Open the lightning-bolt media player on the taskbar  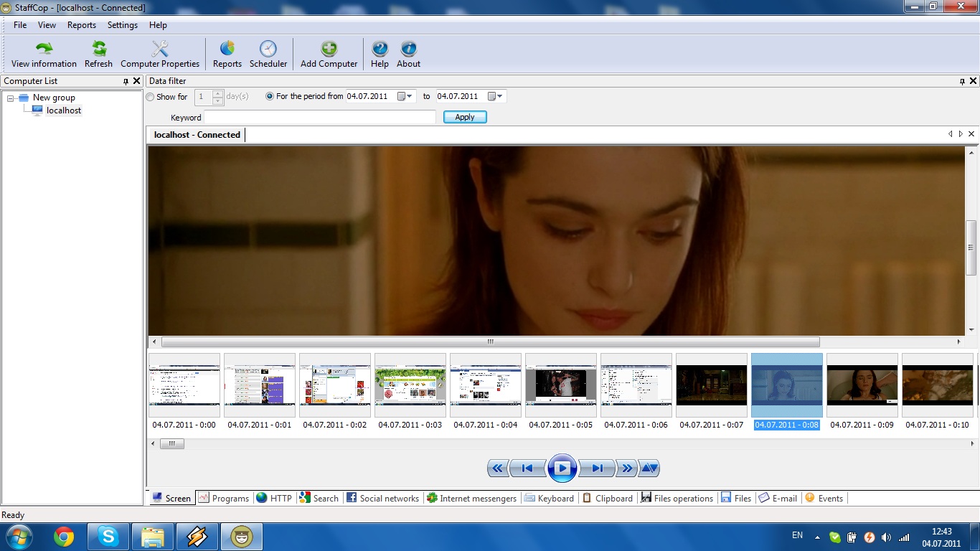pyautogui.click(x=197, y=537)
